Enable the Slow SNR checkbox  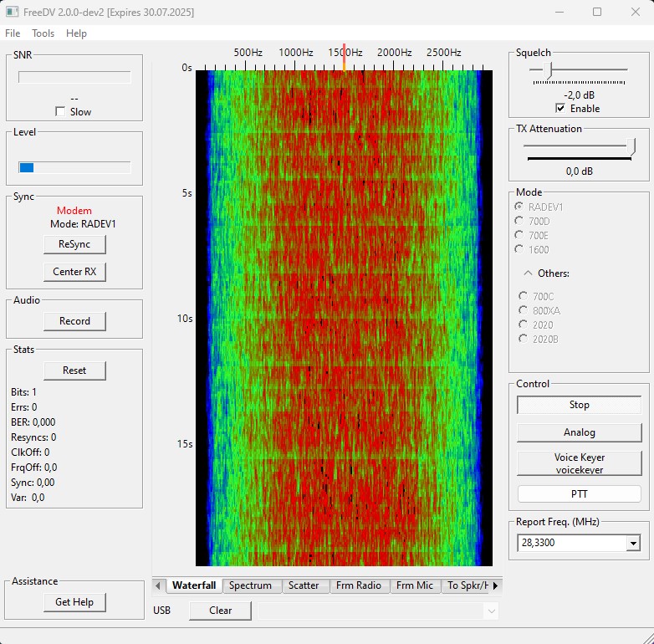(59, 111)
